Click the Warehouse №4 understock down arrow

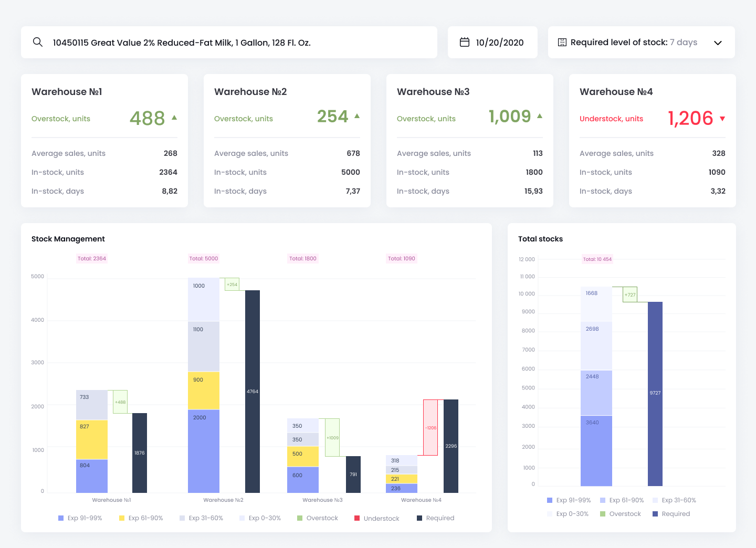coord(722,119)
